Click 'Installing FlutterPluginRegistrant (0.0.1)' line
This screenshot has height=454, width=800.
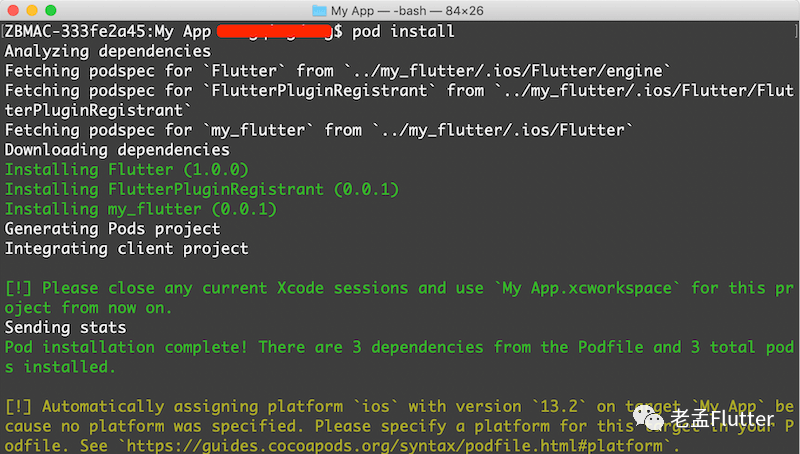click(x=202, y=189)
